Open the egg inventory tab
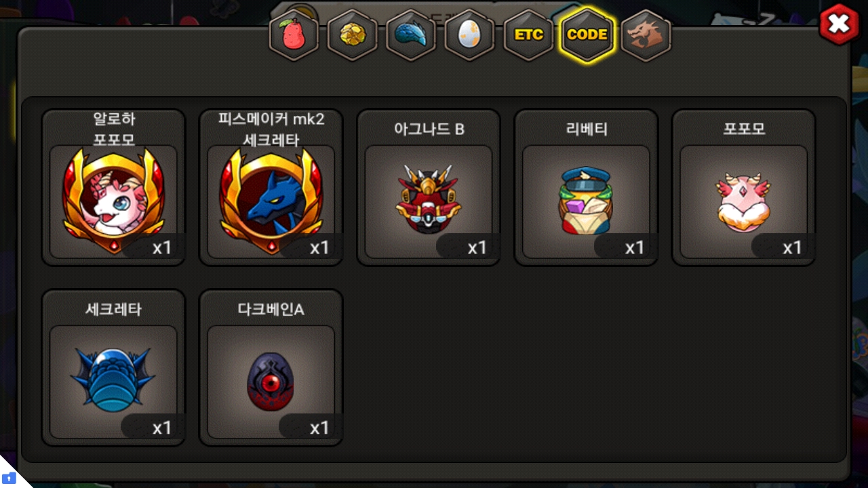 (x=469, y=35)
